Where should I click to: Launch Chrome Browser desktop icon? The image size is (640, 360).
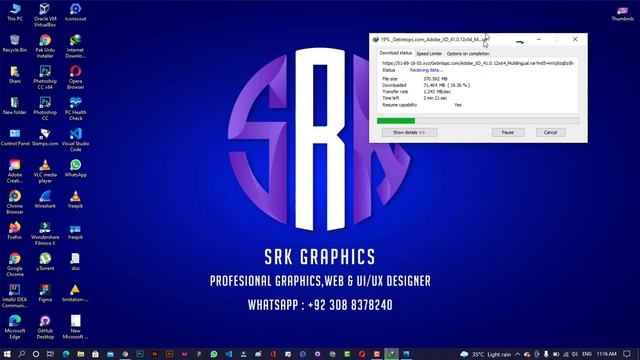pos(15,202)
